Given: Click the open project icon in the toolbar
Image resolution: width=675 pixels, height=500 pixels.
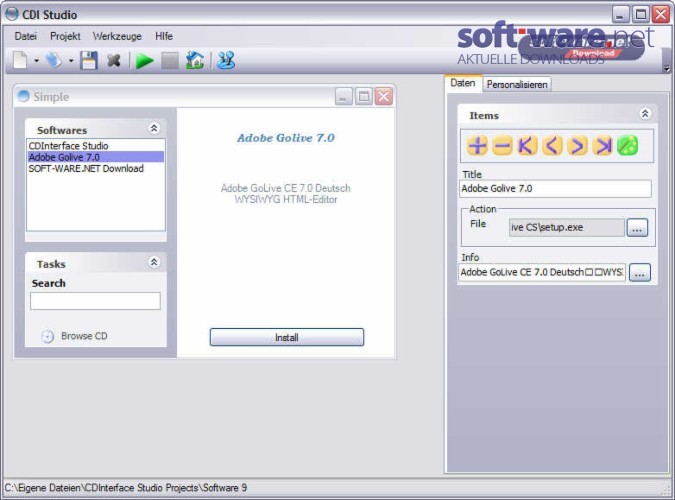Looking at the screenshot, I should point(53,60).
